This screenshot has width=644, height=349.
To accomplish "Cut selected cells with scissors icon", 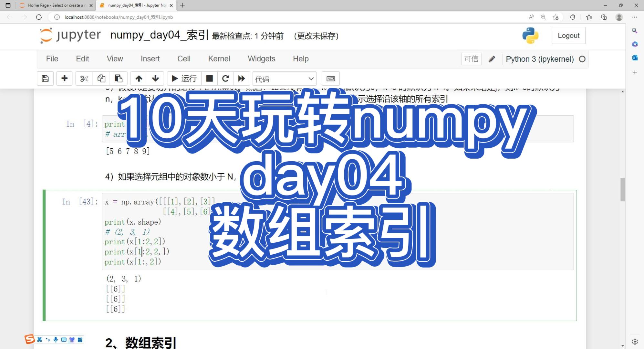I will 84,79.
